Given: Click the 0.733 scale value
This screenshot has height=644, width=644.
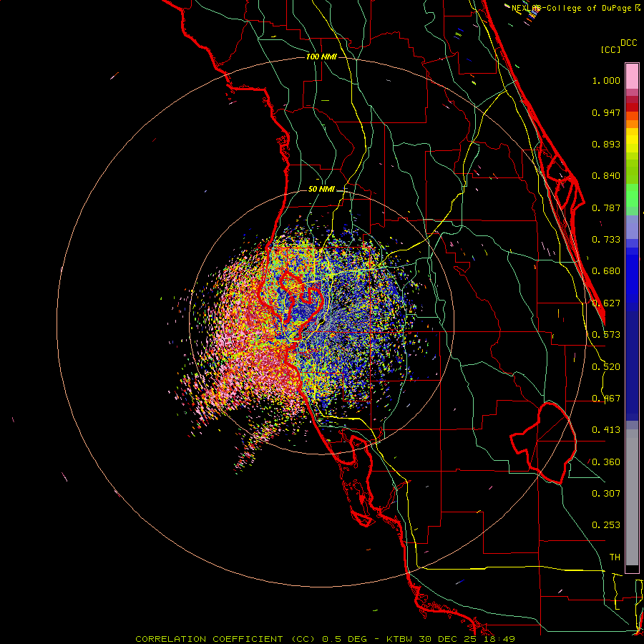Looking at the screenshot, I should pos(606,240).
